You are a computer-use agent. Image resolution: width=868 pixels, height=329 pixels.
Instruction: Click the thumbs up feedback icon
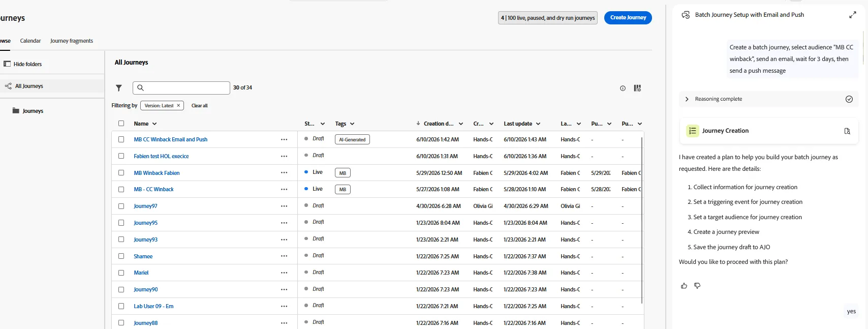[x=684, y=286]
